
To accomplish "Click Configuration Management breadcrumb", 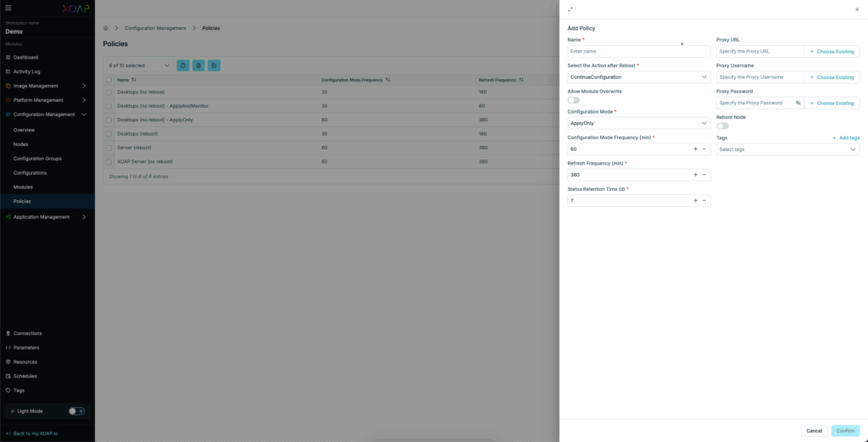I will 155,28.
